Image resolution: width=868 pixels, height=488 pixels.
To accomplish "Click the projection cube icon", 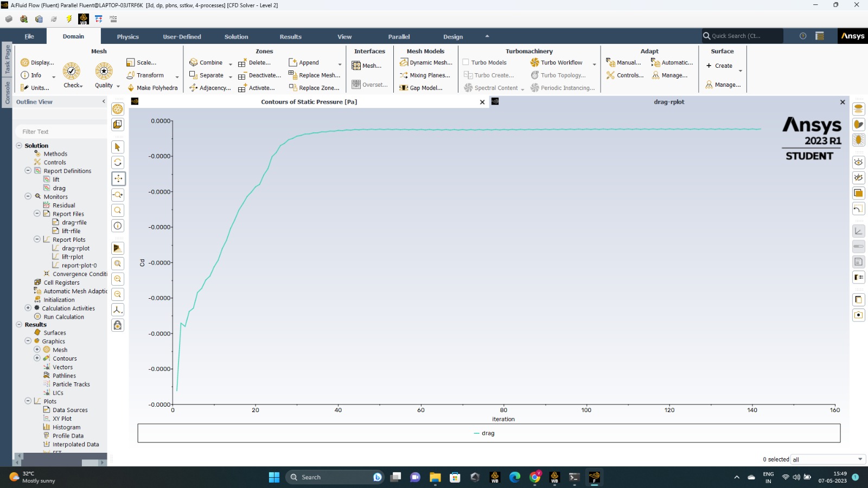I will tap(118, 125).
